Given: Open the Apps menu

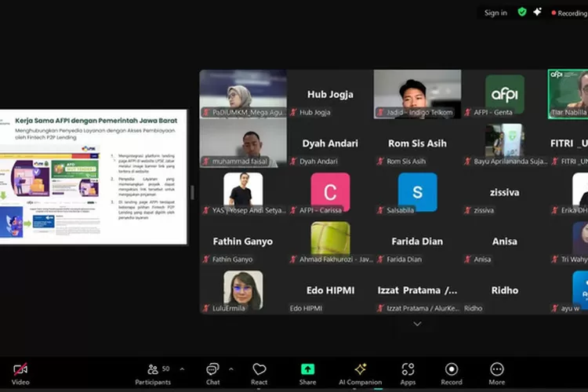Looking at the screenshot, I should point(408,372).
